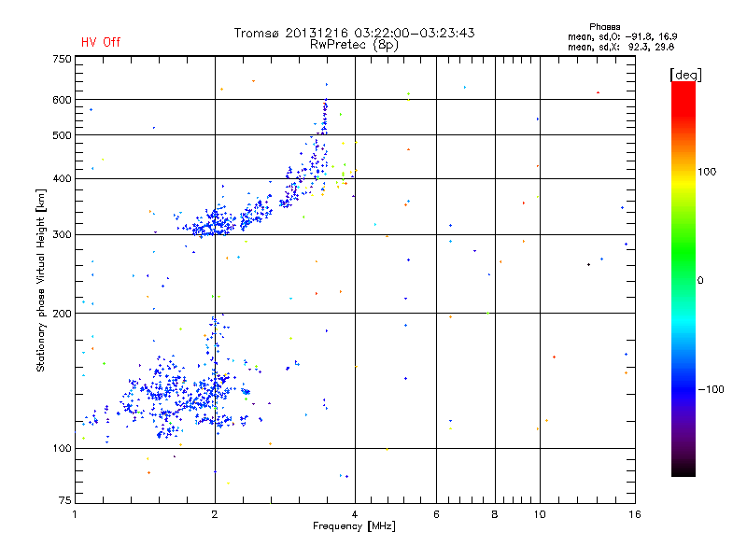Click the colorbar tick label "100"
This screenshot has height=560, width=747.
pyautogui.click(x=707, y=172)
